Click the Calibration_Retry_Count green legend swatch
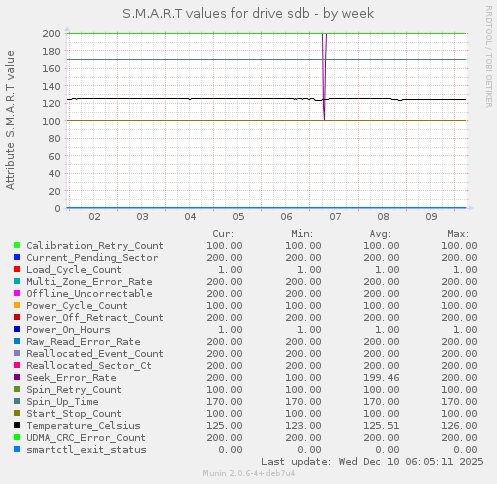The height and width of the screenshot is (484, 497). 17,245
